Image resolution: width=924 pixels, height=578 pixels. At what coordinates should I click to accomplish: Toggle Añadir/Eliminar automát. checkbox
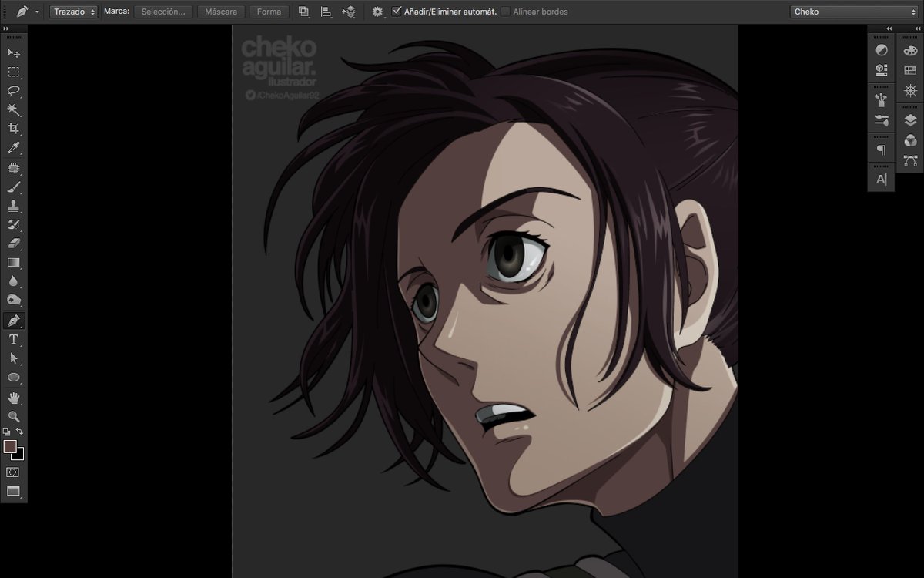(396, 12)
